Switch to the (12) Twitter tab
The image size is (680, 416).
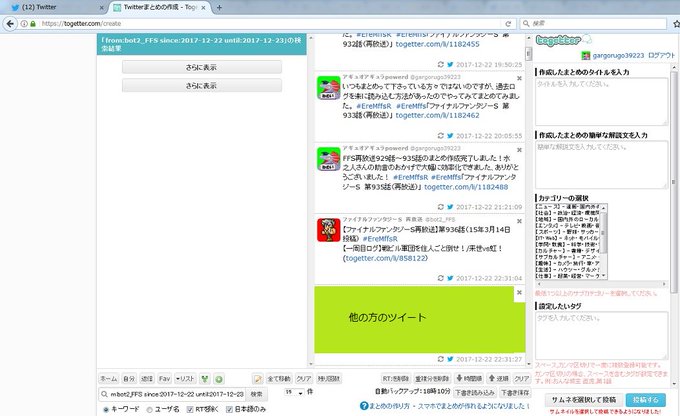click(x=54, y=7)
